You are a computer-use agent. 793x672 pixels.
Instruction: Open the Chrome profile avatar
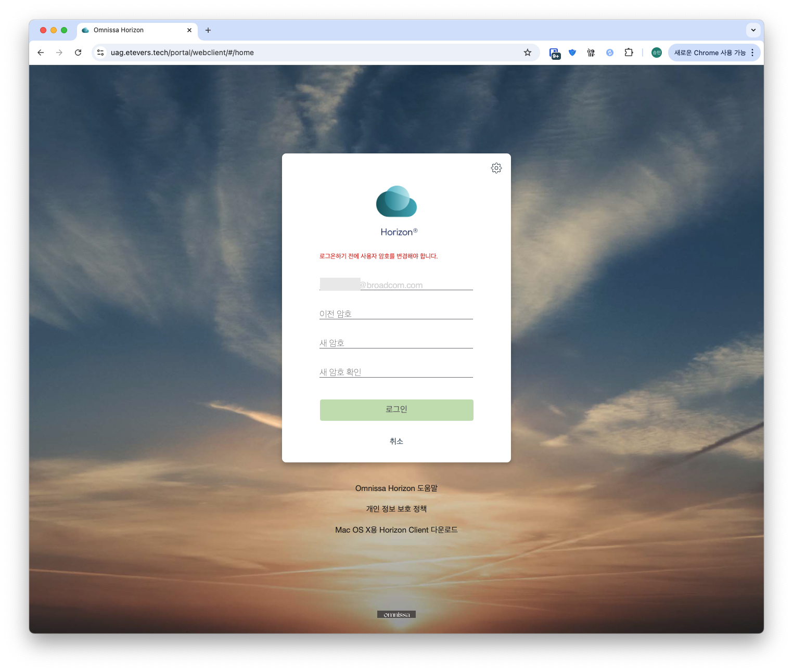point(656,53)
